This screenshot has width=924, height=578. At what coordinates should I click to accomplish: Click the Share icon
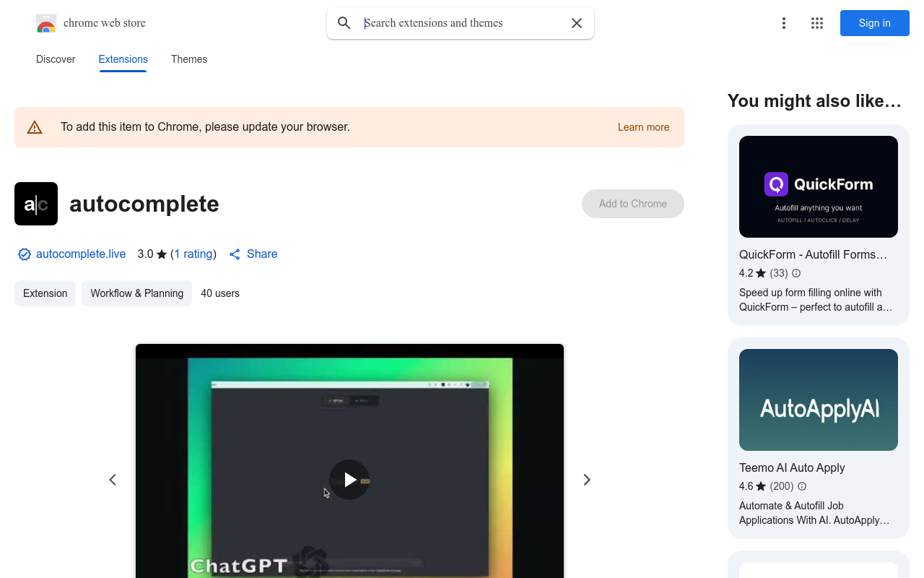(x=235, y=254)
